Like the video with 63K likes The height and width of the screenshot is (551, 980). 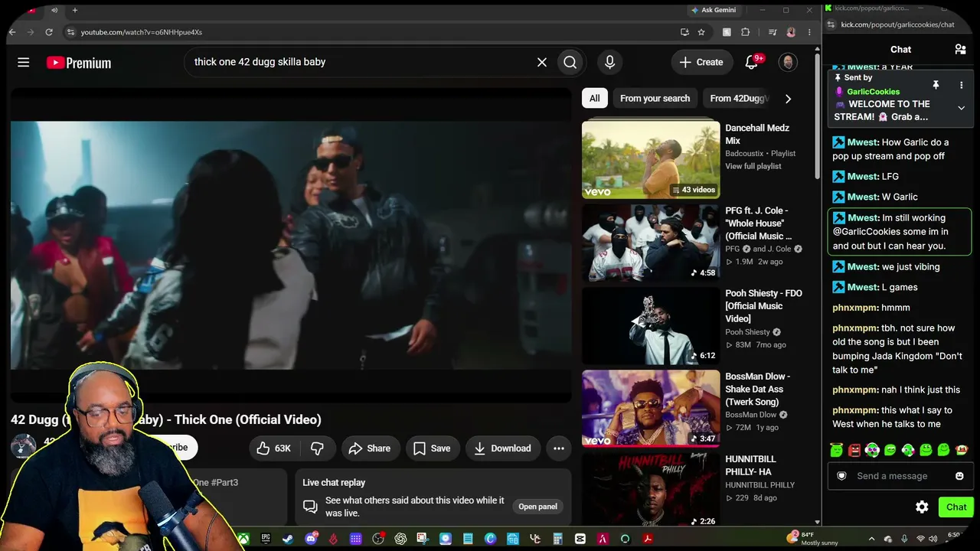[x=274, y=448]
